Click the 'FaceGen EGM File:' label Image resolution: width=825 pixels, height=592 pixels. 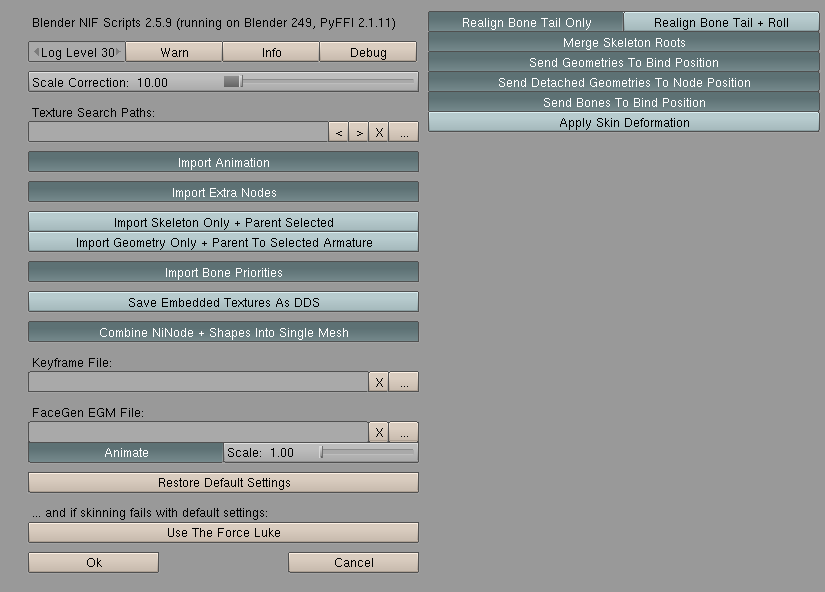[x=87, y=413]
